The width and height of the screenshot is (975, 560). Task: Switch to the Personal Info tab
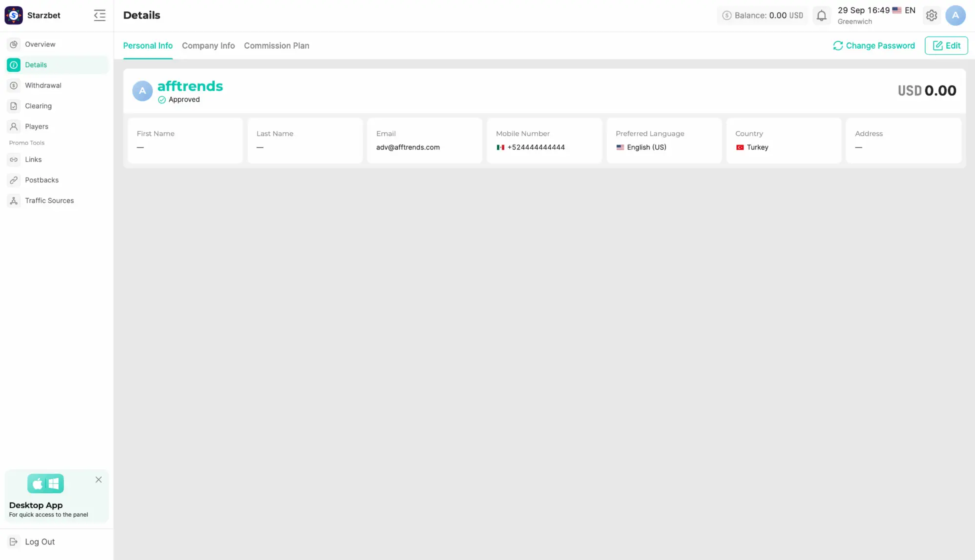pos(148,46)
